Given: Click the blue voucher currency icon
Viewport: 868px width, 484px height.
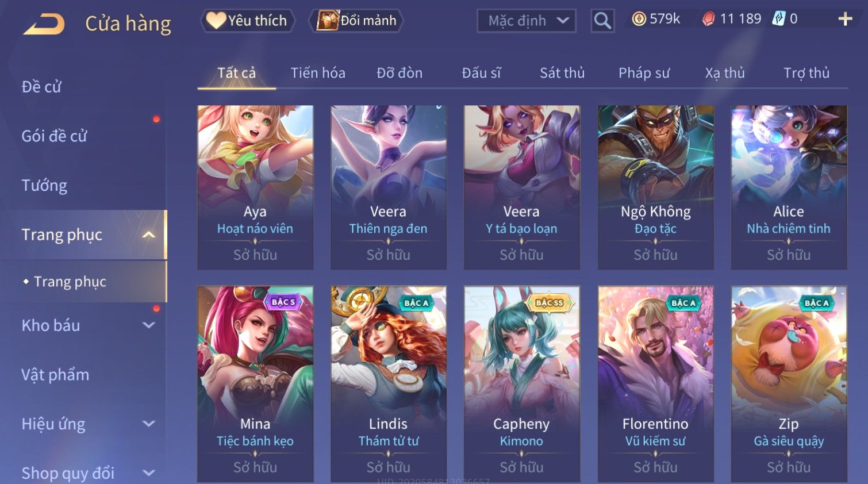Looking at the screenshot, I should coord(778,19).
